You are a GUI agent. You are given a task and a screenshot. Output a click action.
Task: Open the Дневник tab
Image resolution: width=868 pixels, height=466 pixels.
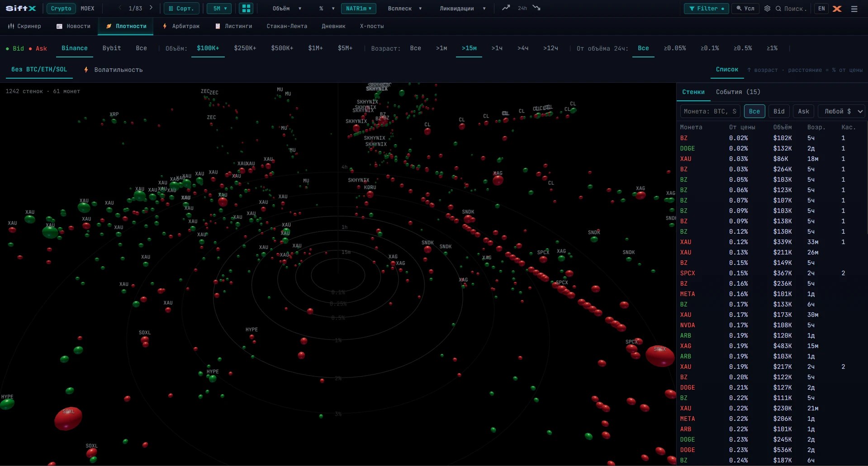(x=333, y=26)
